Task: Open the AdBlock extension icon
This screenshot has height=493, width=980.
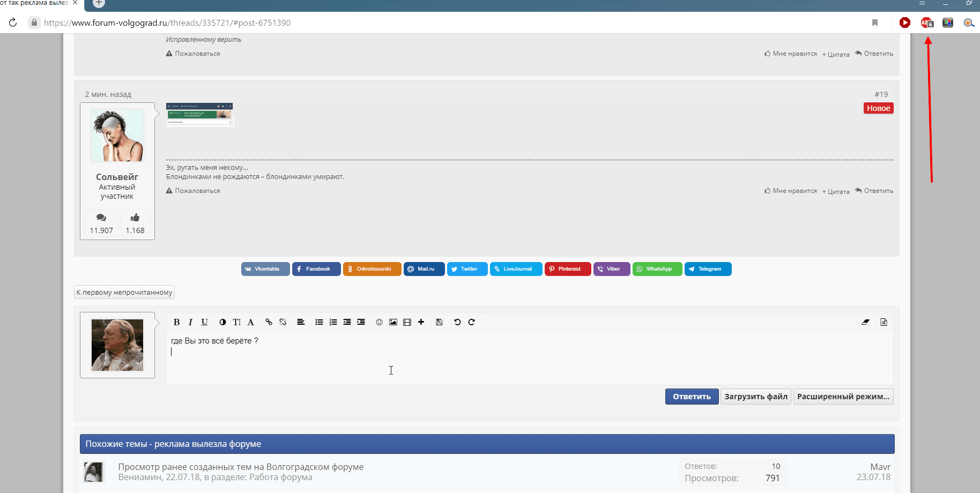Action: coord(927,23)
